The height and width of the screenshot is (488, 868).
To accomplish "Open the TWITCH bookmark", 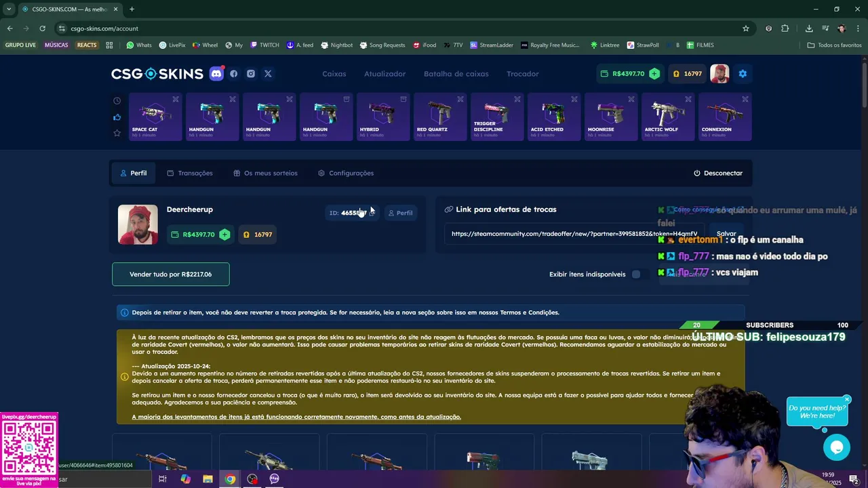I will [264, 45].
